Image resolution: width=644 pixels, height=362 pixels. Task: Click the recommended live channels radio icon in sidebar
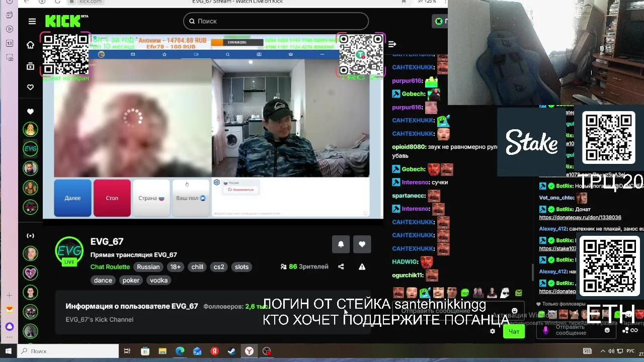31,236
